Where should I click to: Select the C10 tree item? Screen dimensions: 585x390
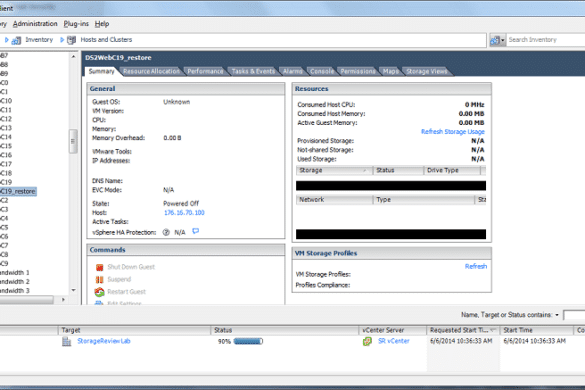tap(6, 101)
